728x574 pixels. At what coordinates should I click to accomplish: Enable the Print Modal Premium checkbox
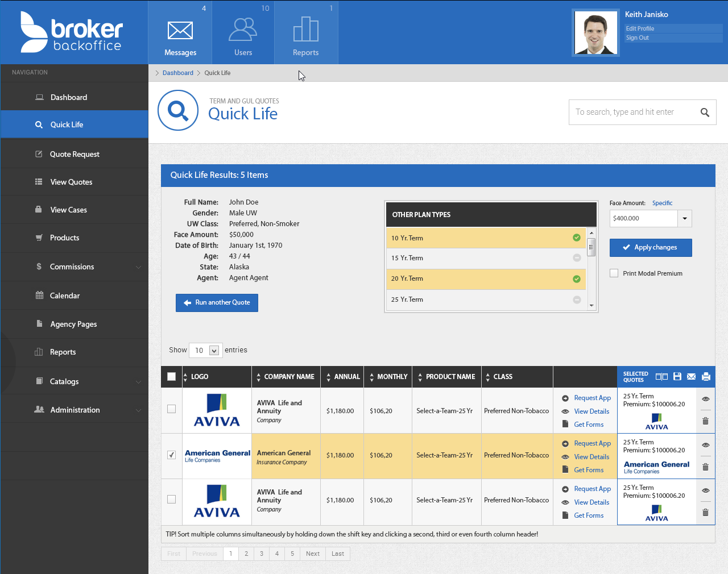(x=614, y=273)
